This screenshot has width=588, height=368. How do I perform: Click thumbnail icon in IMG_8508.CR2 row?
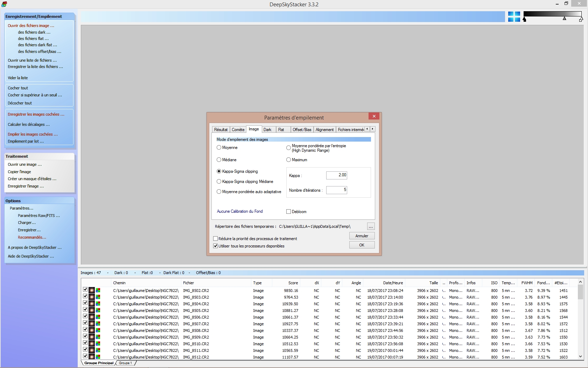[x=92, y=330]
